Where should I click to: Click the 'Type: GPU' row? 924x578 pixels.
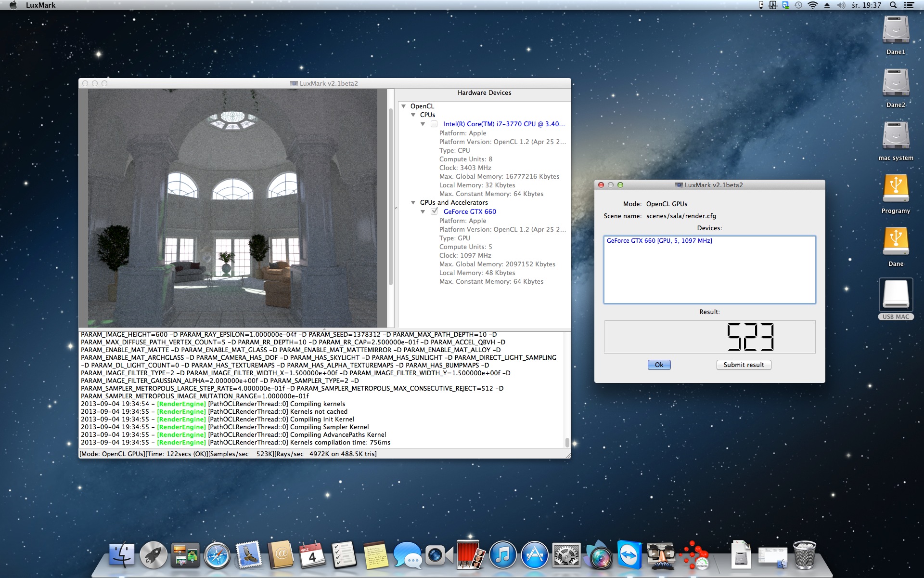[454, 238]
